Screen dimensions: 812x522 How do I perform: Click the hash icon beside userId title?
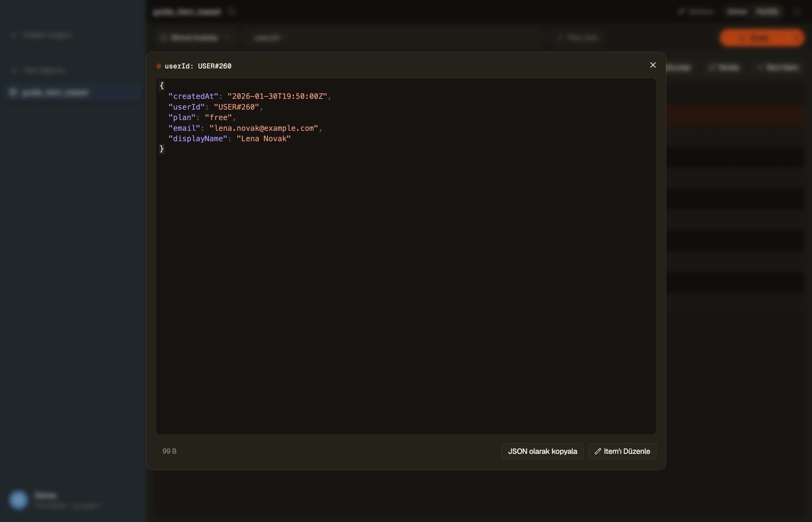159,66
